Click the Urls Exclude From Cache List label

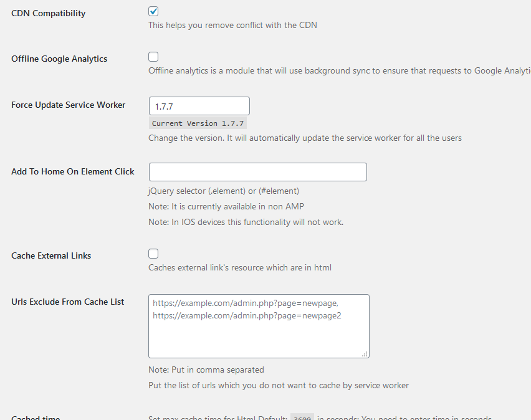(68, 302)
